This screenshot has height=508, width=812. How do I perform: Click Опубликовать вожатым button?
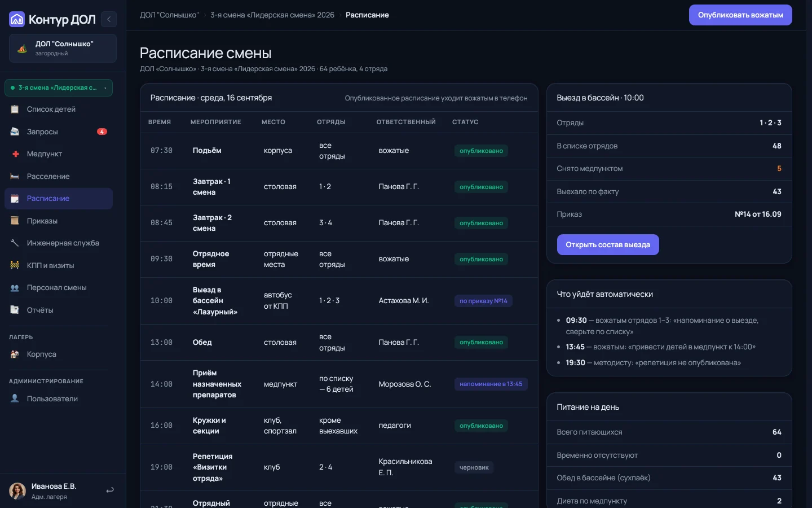click(x=740, y=15)
